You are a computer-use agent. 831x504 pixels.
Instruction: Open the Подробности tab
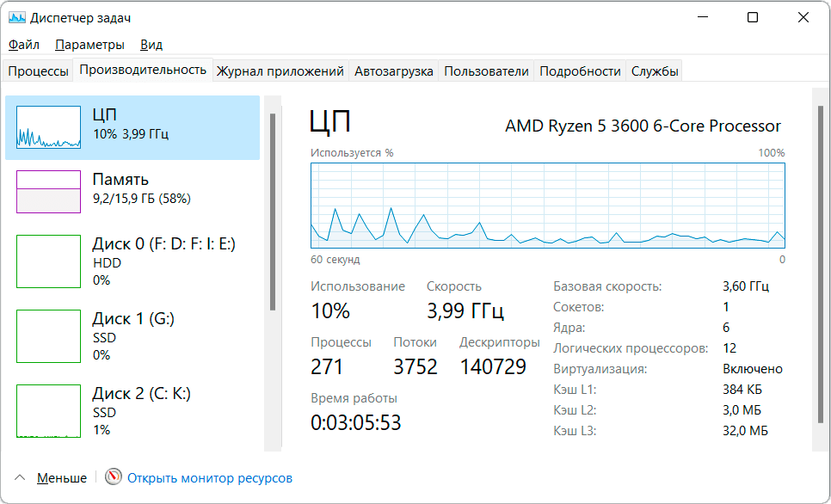pyautogui.click(x=580, y=71)
